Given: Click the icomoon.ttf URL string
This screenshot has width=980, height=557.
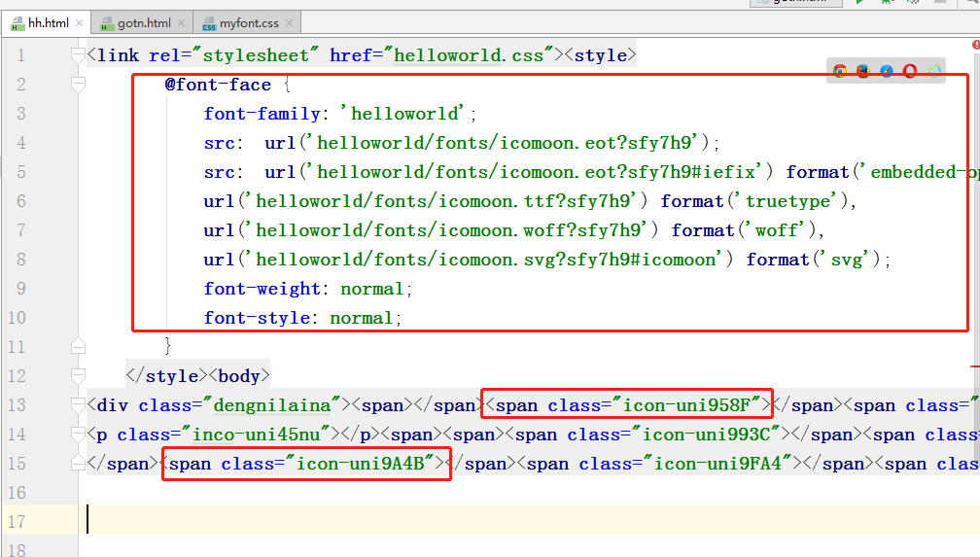Looking at the screenshot, I should pyautogui.click(x=442, y=201).
